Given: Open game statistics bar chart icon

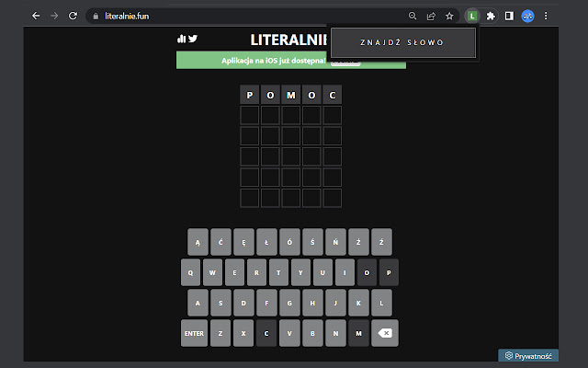Looking at the screenshot, I should (182, 39).
